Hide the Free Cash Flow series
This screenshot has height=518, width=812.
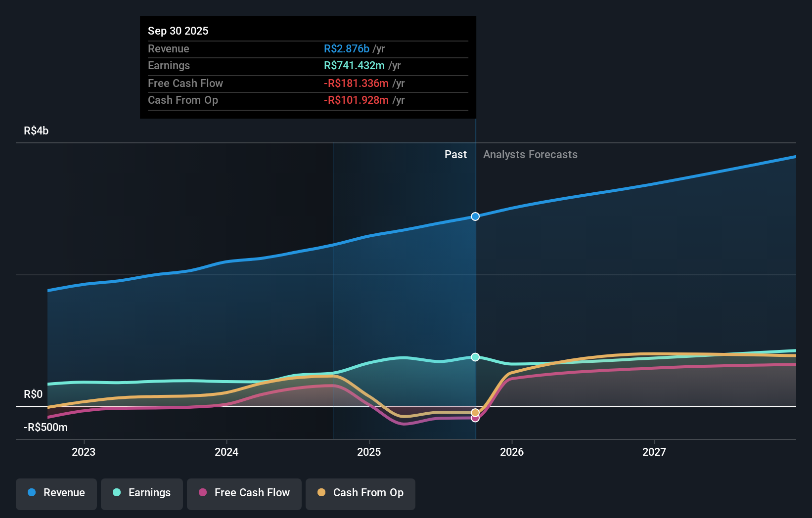coord(244,493)
